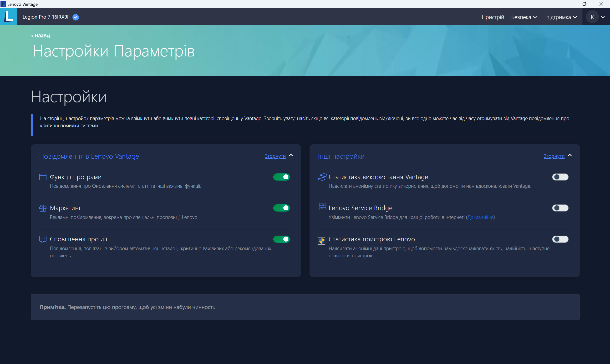
Task: Enable Lenovo Service Bridge toggle
Action: 560,208
